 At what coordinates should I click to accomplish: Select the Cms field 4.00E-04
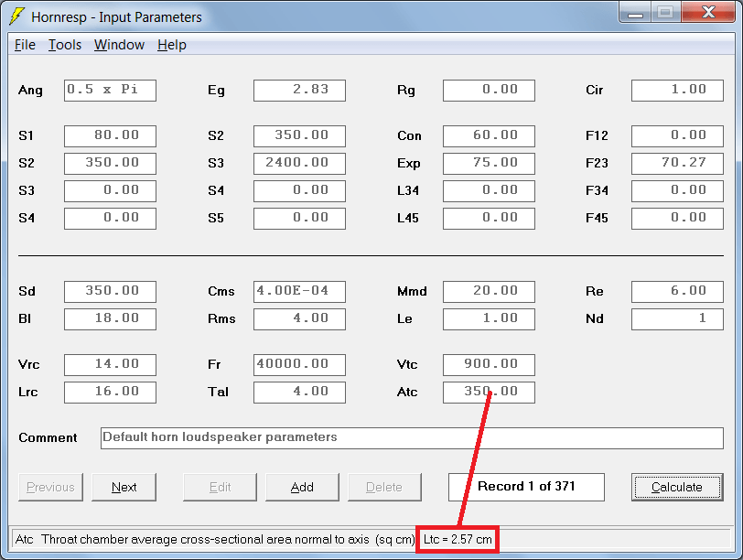point(299,291)
